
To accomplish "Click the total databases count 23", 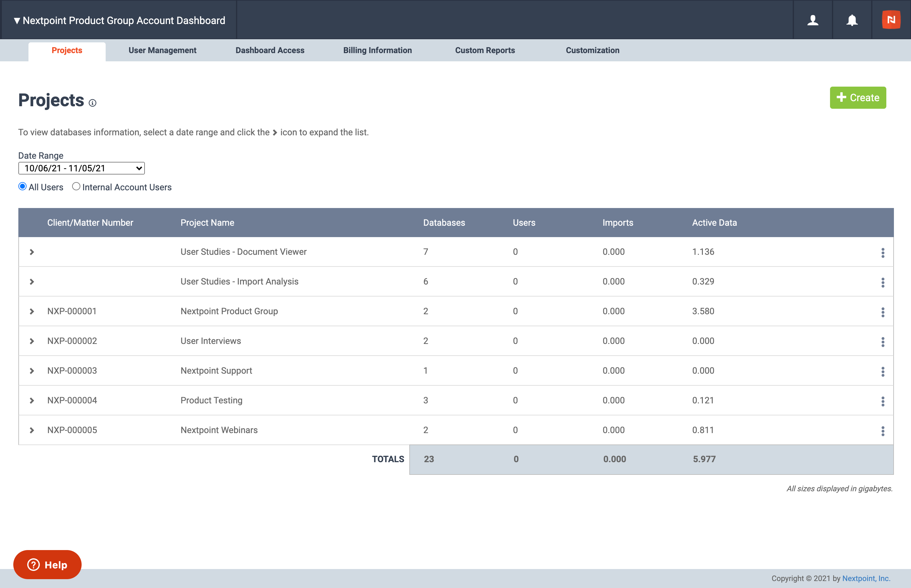I will pyautogui.click(x=429, y=459).
